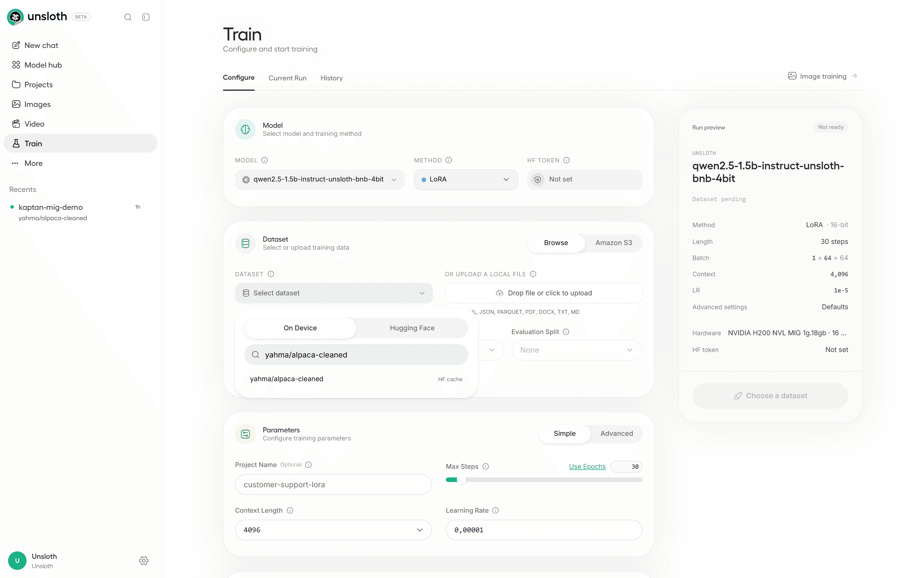924x578 pixels.
Task: Click Drop file or click to upload
Action: click(x=543, y=293)
